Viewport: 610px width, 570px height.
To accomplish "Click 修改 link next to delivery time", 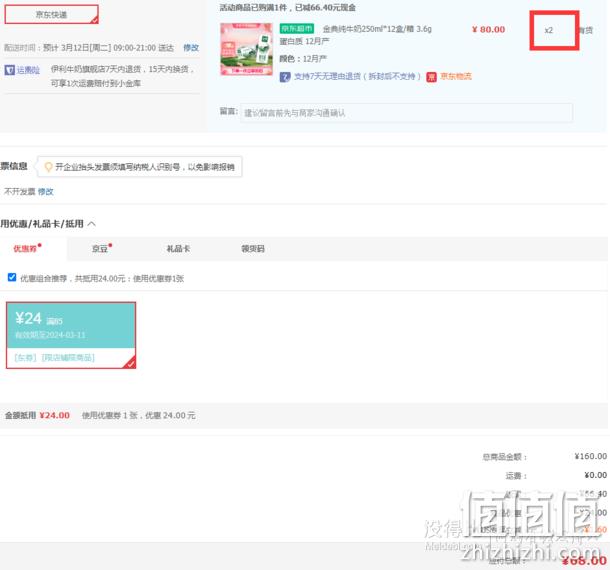I will [x=191, y=47].
